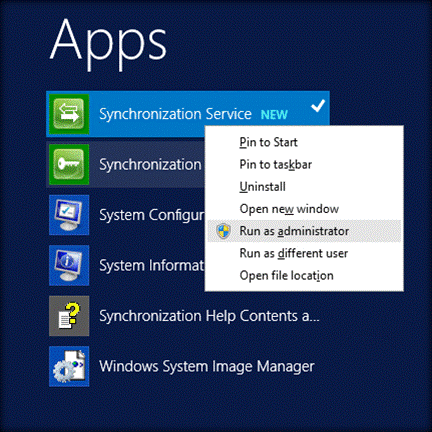Open the System Information monitor icon
The height and width of the screenshot is (432, 432).
click(x=69, y=265)
